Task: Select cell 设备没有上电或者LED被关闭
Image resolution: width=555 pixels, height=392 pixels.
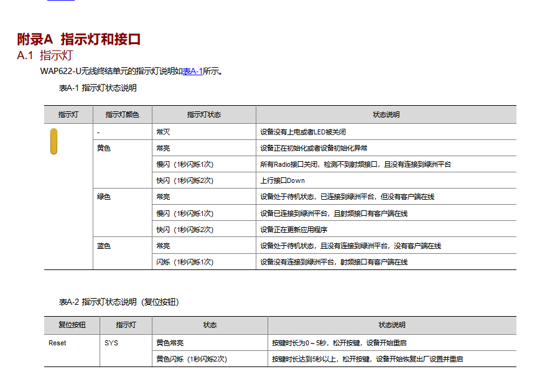Action: coord(386,132)
